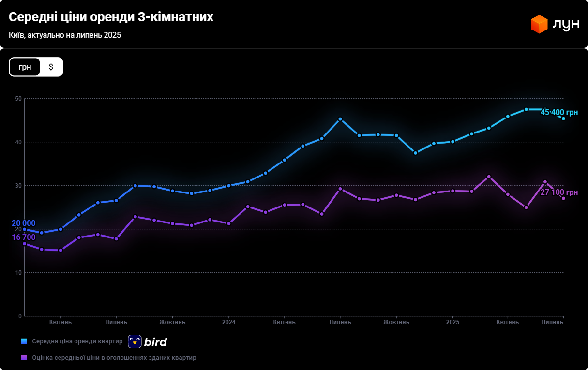
Task: Click the '2025' label on the x-axis
Action: coord(452,322)
